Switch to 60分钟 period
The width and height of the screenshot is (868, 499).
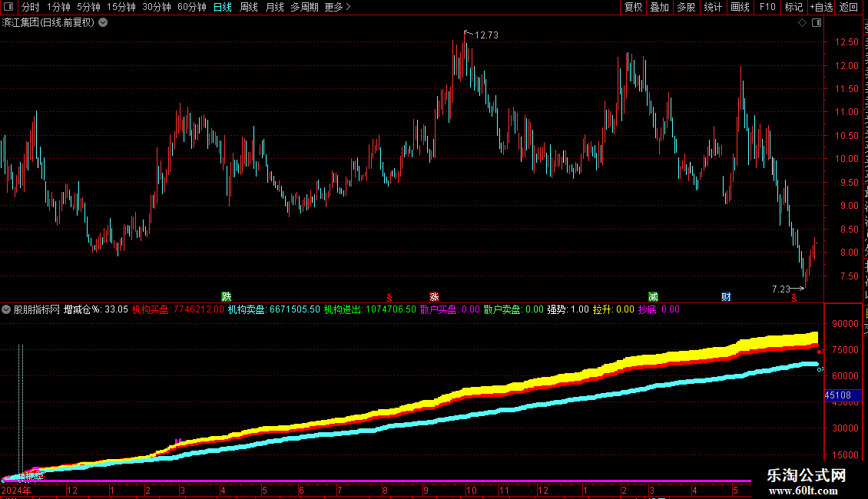pyautogui.click(x=192, y=7)
